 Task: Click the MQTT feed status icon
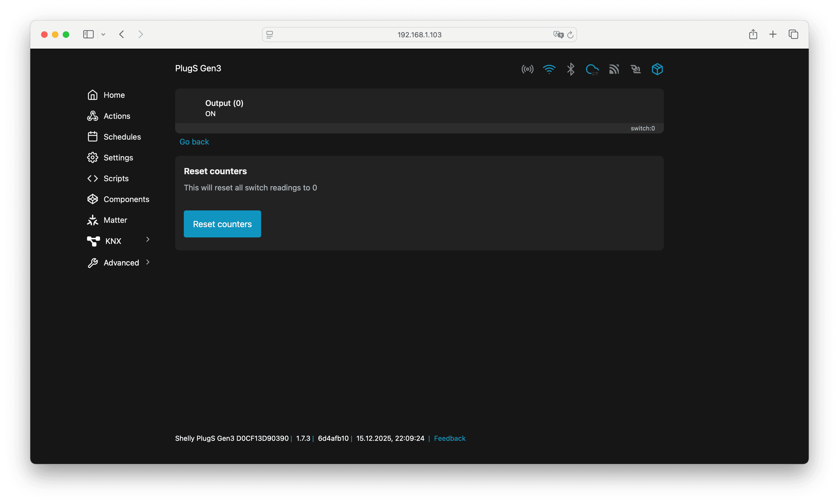coord(614,69)
